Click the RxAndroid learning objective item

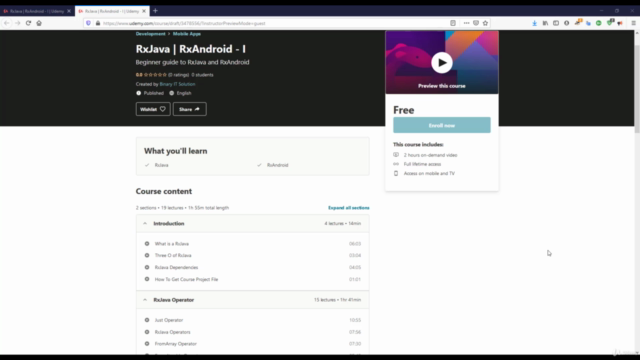point(278,165)
